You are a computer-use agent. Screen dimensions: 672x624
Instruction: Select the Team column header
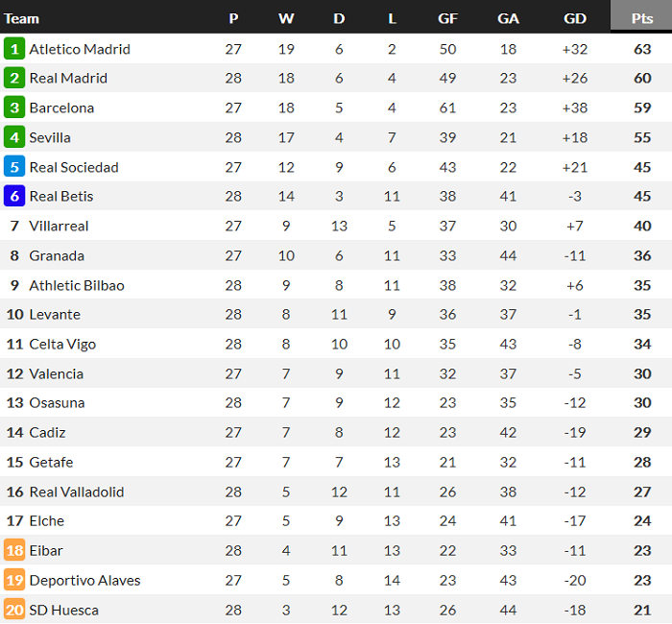[x=22, y=18]
